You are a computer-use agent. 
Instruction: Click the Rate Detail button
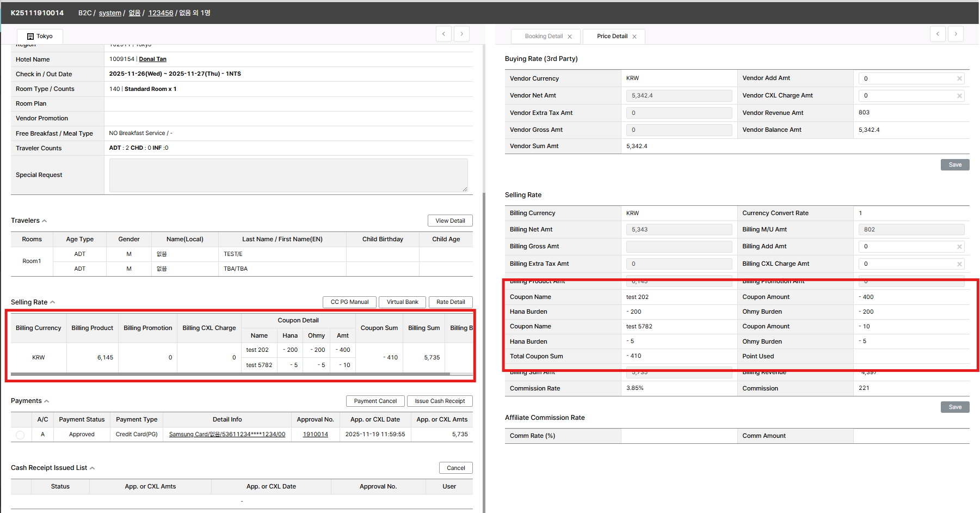click(450, 302)
